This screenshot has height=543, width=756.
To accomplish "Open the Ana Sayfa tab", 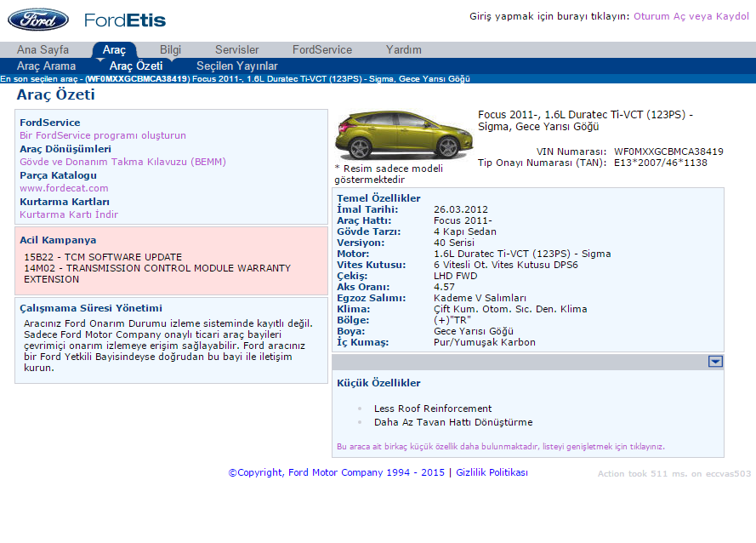I will pyautogui.click(x=43, y=49).
